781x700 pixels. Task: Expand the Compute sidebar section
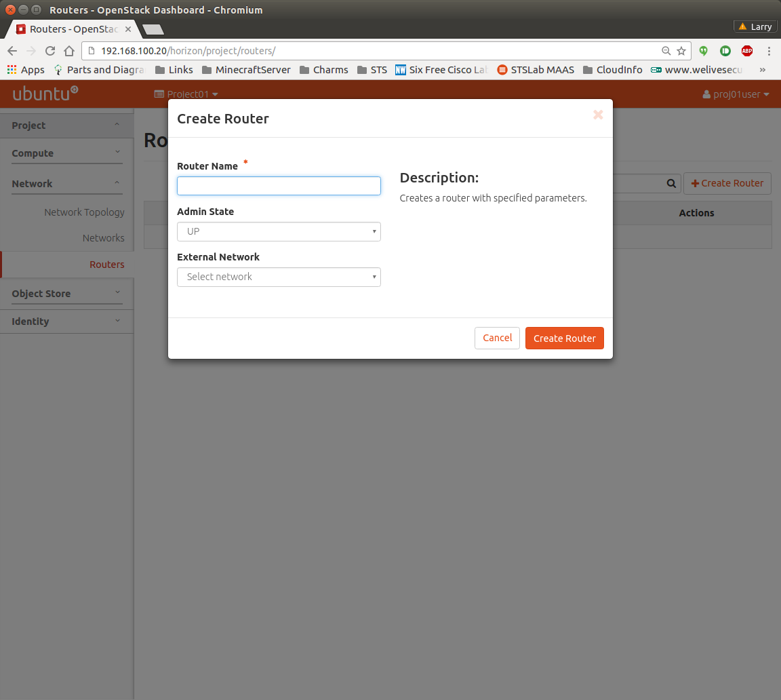66,153
